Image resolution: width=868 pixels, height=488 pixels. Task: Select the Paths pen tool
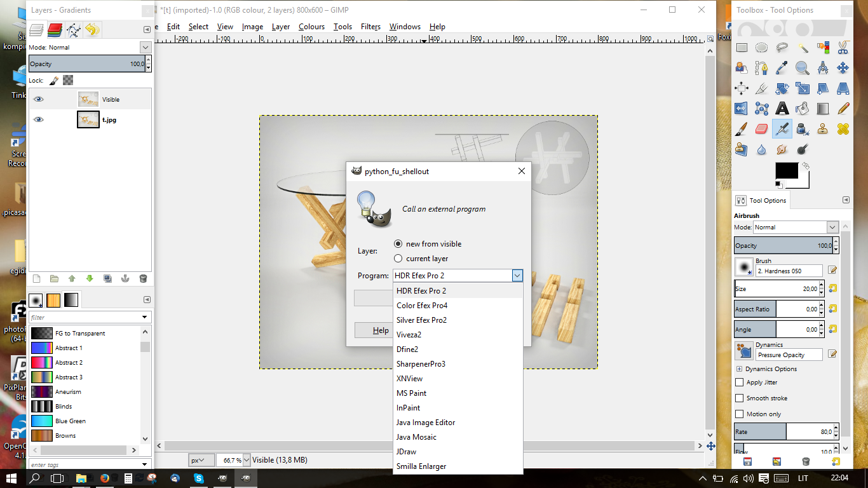pos(762,68)
